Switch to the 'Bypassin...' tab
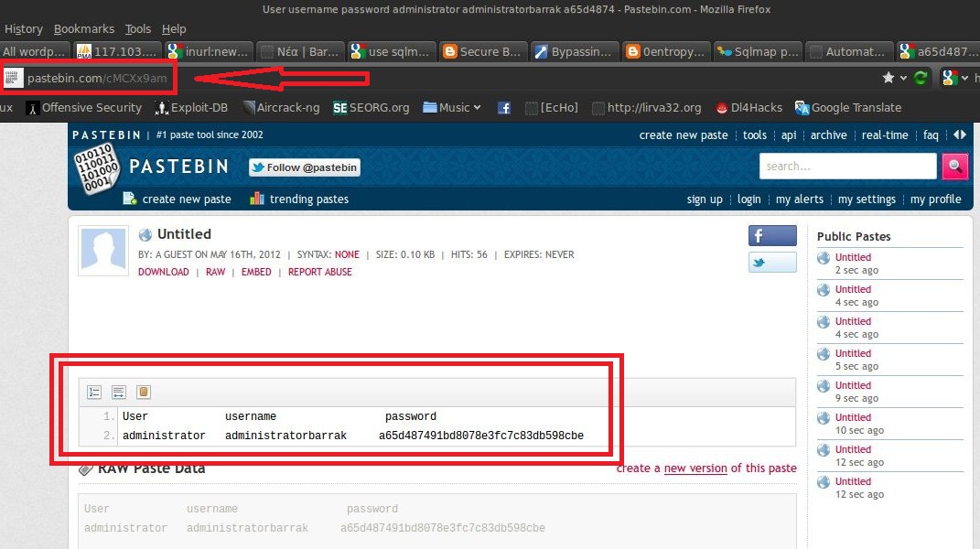The image size is (980, 549). (574, 51)
